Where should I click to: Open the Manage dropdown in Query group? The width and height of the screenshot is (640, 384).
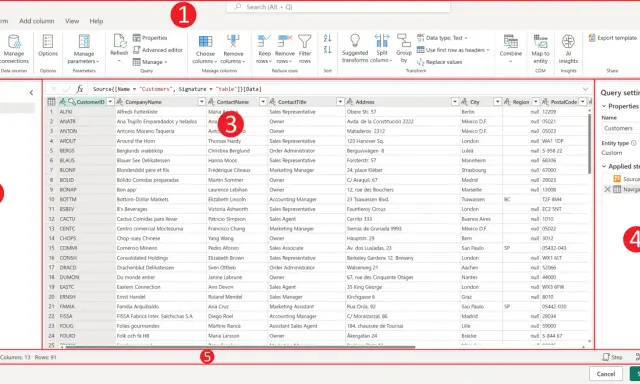150,62
